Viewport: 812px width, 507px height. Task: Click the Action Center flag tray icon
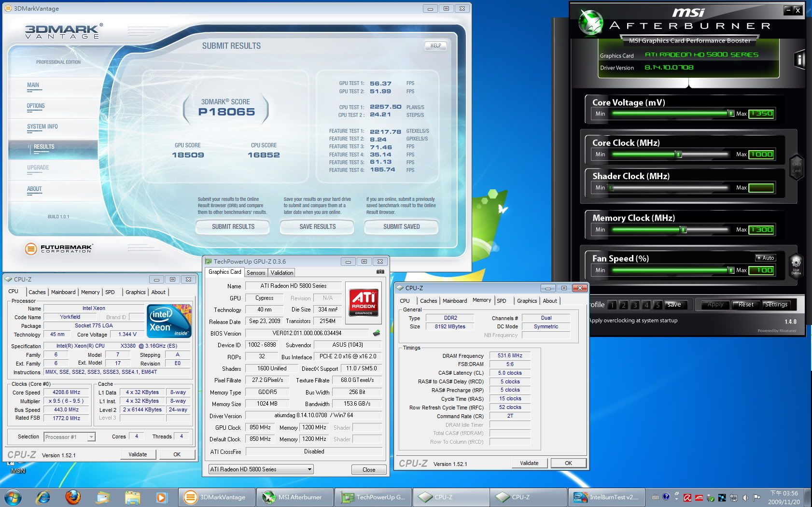pyautogui.click(x=757, y=497)
